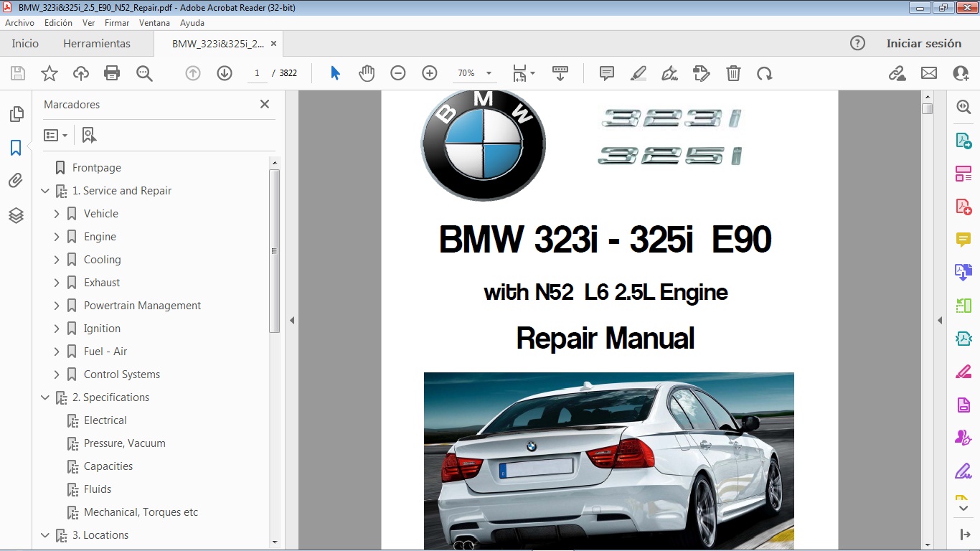This screenshot has height=551, width=980.
Task: Select the Hand pan tool
Action: tap(367, 73)
